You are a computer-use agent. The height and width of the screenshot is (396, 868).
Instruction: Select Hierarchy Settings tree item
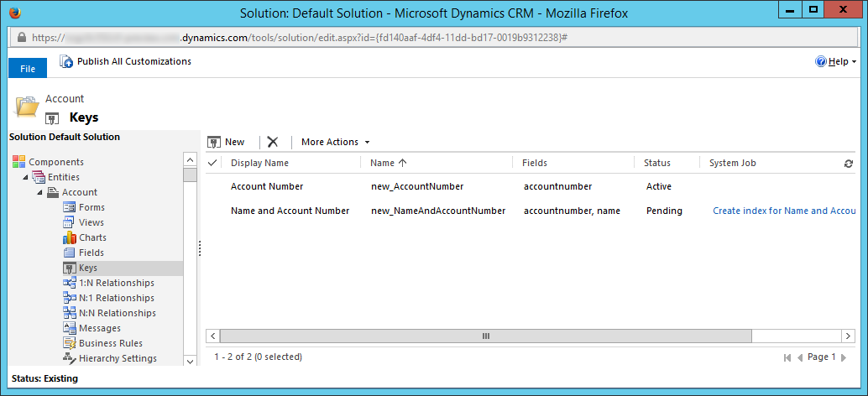(118, 358)
